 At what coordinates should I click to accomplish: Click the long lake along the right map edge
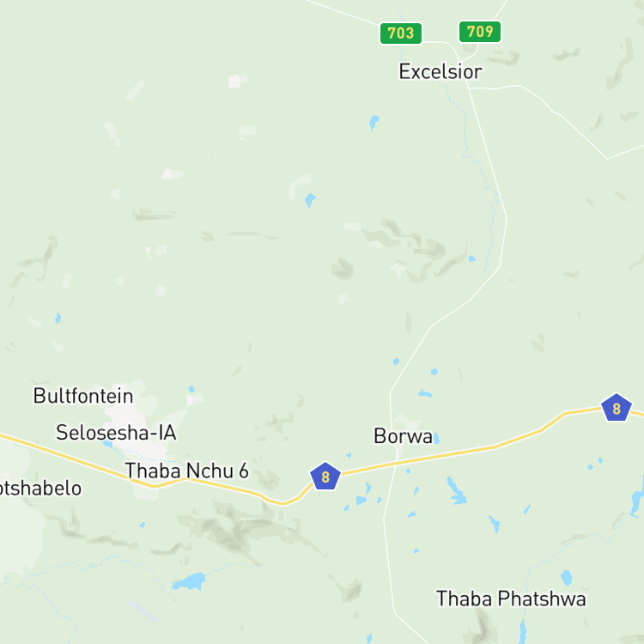637,496
